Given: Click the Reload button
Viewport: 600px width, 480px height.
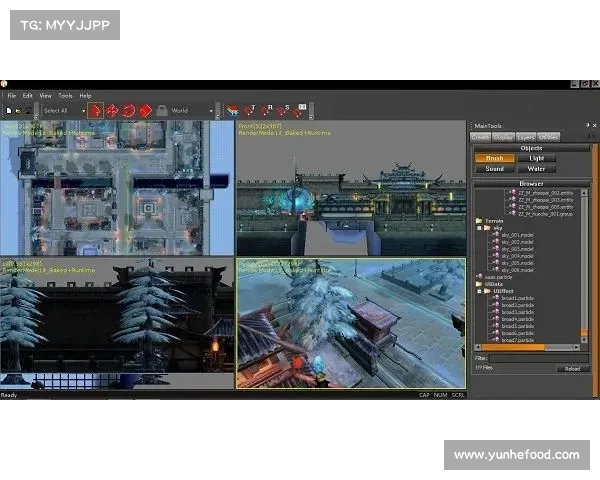Looking at the screenshot, I should (572, 368).
